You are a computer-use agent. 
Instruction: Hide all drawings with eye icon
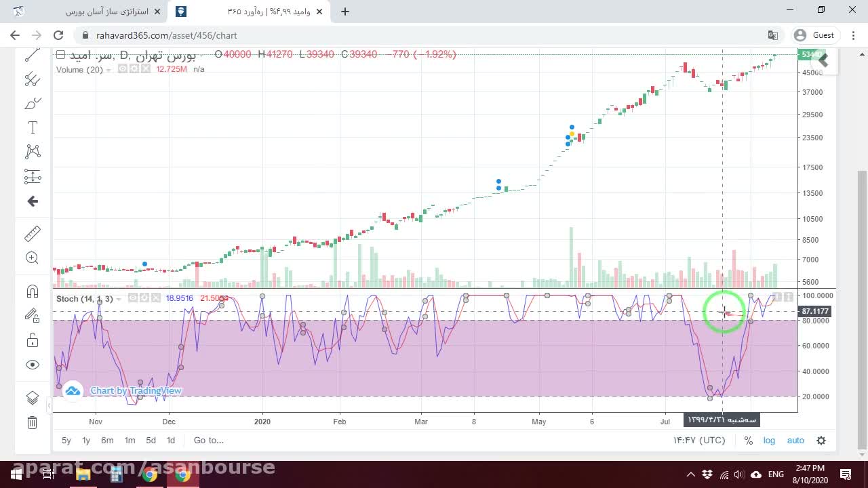33,365
